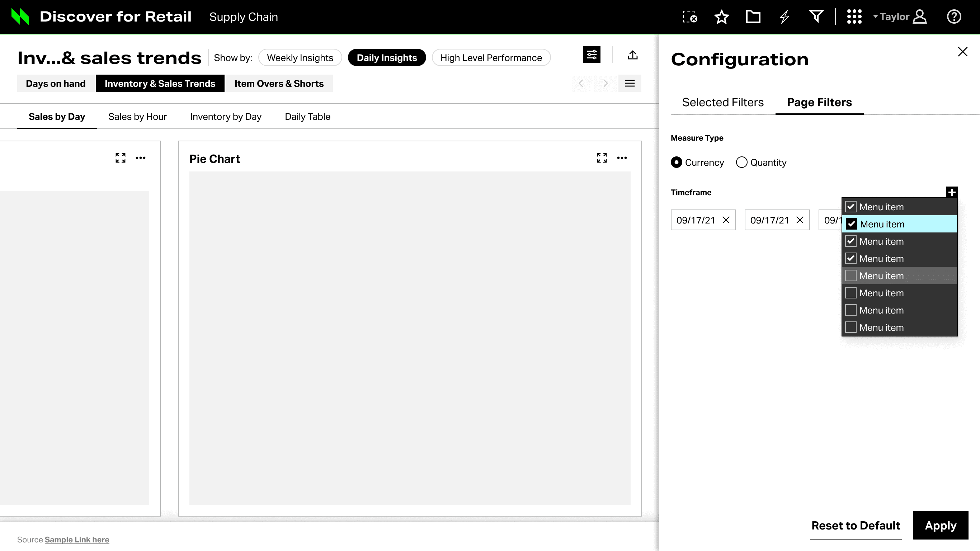Toggle the configuration sliders button
Image resolution: width=980 pixels, height=551 pixels.
tap(592, 55)
